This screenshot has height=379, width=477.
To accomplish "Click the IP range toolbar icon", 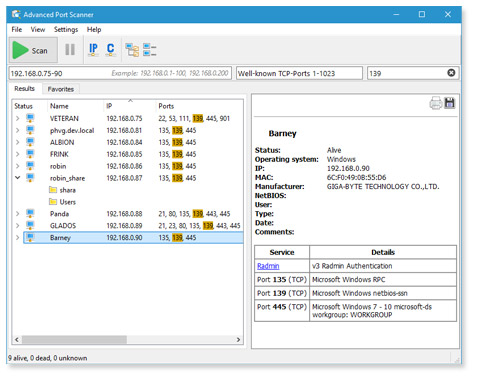I will tap(93, 50).
